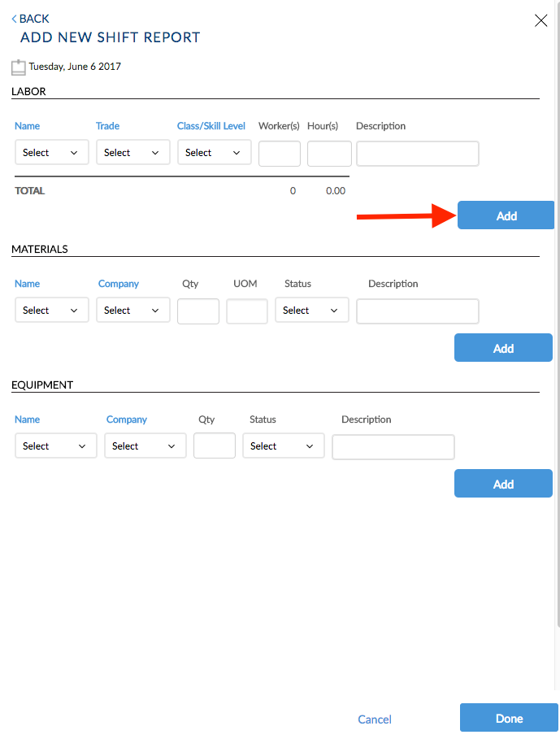
Task: Click the Cancel link
Action: (375, 719)
